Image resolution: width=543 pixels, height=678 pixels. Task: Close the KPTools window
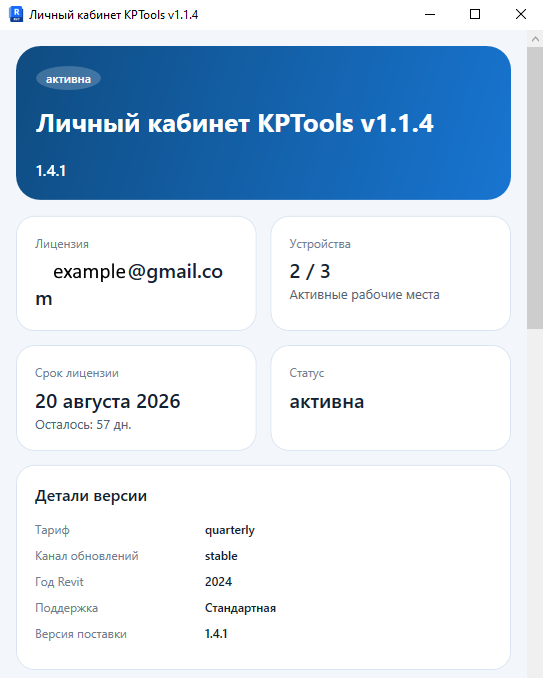pyautogui.click(x=521, y=14)
